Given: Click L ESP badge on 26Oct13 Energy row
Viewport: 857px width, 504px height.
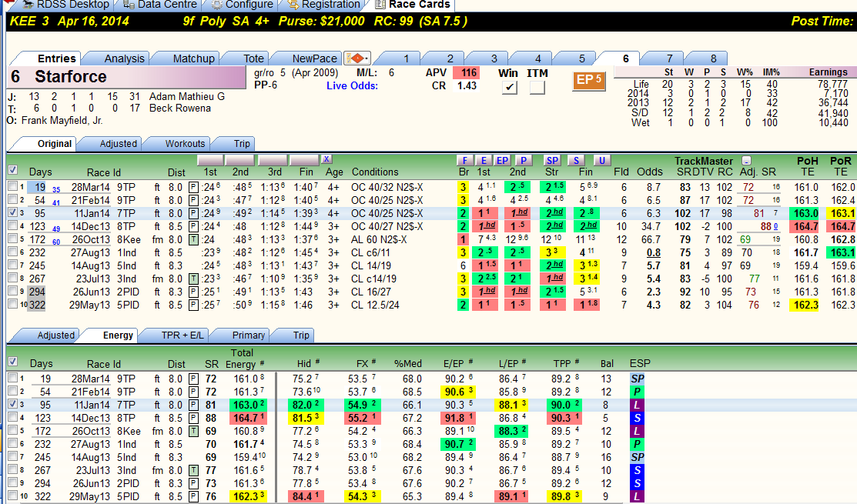Looking at the screenshot, I should coord(638,431).
